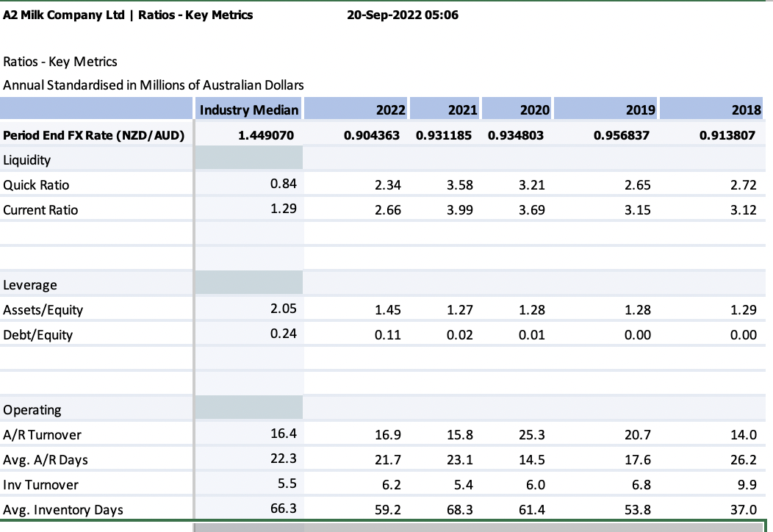Select Quick Ratio 2021 value 3.58
Screen dimensions: 773x532
[x=460, y=185]
